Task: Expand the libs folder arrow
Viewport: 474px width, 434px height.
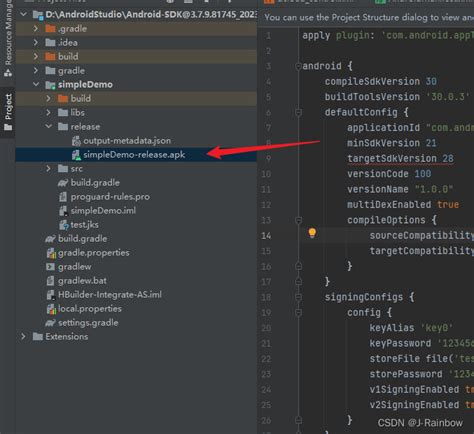Action: pos(48,112)
